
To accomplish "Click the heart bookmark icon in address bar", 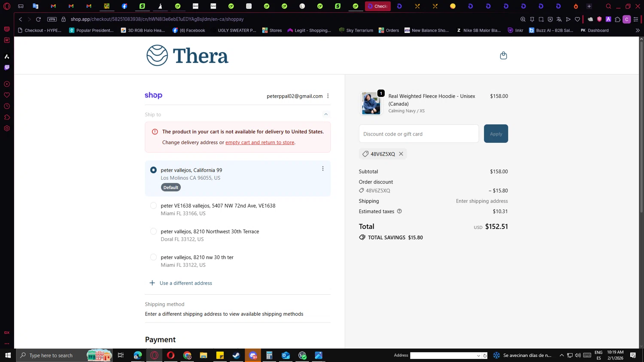I will point(577,19).
